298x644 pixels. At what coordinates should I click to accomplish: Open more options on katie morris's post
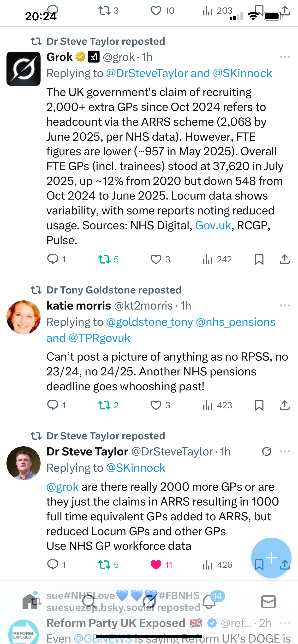285,305
